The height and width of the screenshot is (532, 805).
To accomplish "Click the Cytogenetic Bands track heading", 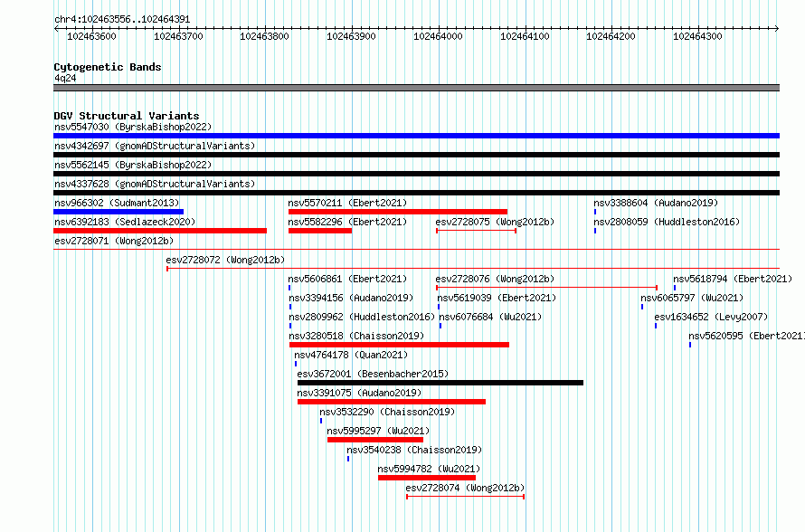I will [108, 67].
